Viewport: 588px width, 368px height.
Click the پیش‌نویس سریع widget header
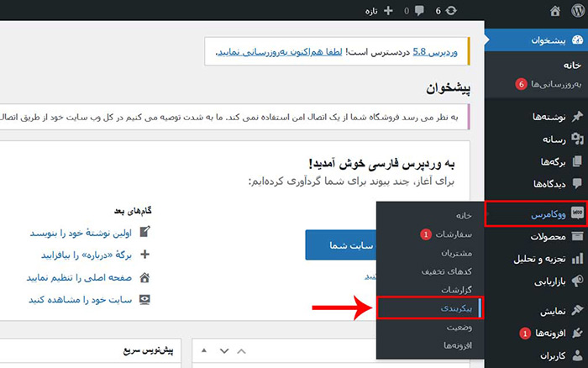tap(148, 350)
